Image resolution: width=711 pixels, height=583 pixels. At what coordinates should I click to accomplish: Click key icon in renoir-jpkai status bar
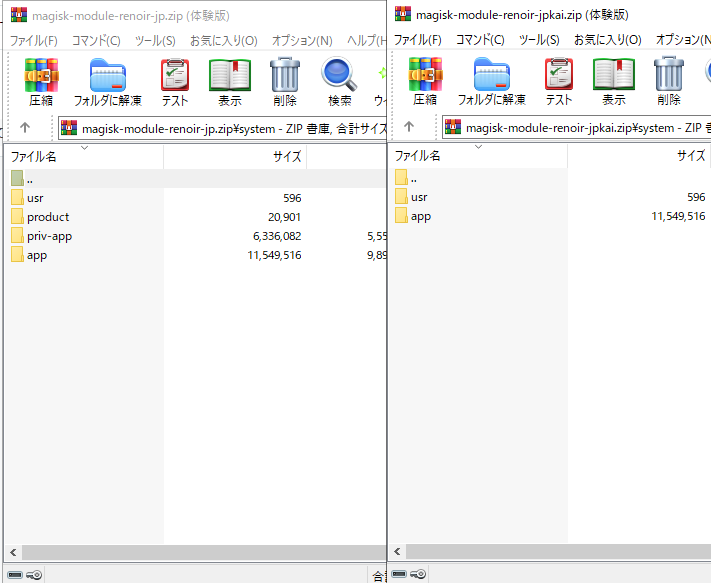coord(418,574)
